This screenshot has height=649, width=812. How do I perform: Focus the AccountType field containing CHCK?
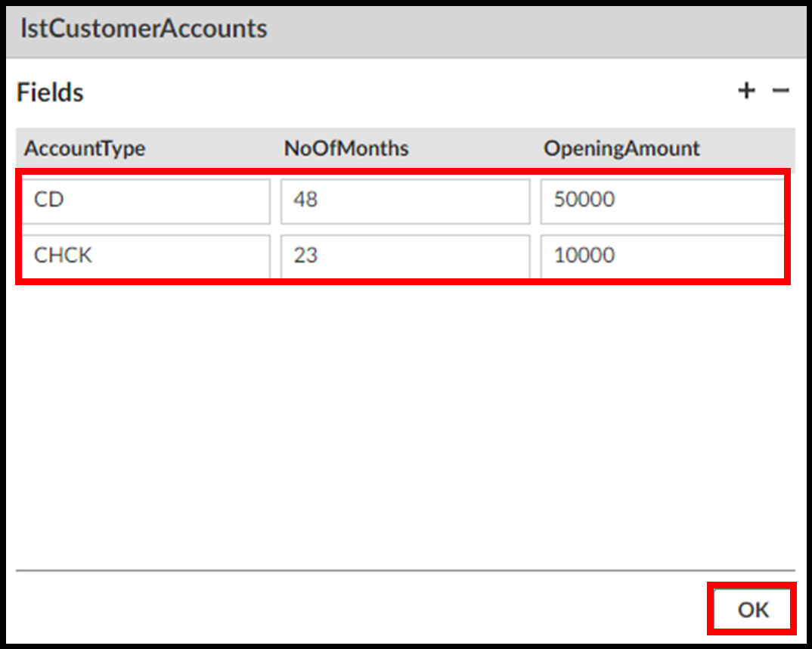145,256
